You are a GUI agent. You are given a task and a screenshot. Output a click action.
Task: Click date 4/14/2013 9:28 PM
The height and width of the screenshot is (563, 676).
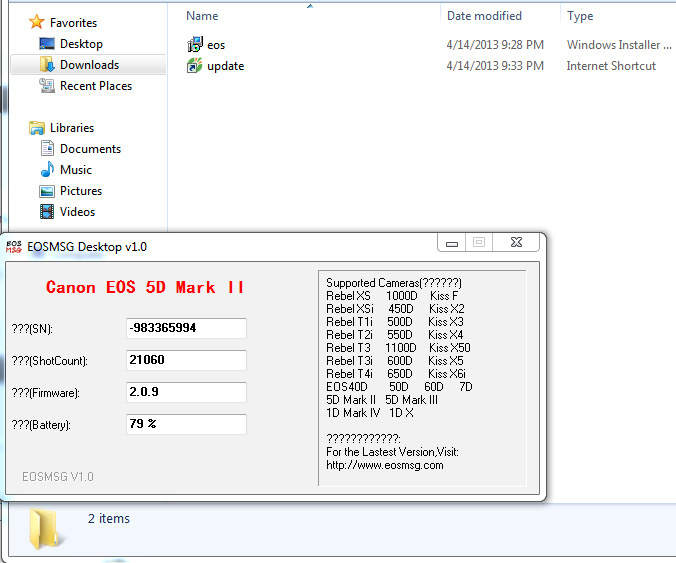pos(495,45)
